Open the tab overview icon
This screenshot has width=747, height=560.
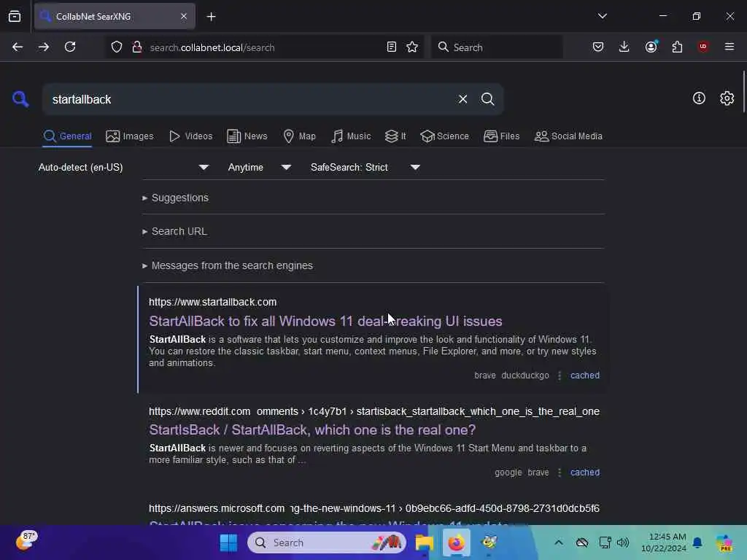(15, 16)
